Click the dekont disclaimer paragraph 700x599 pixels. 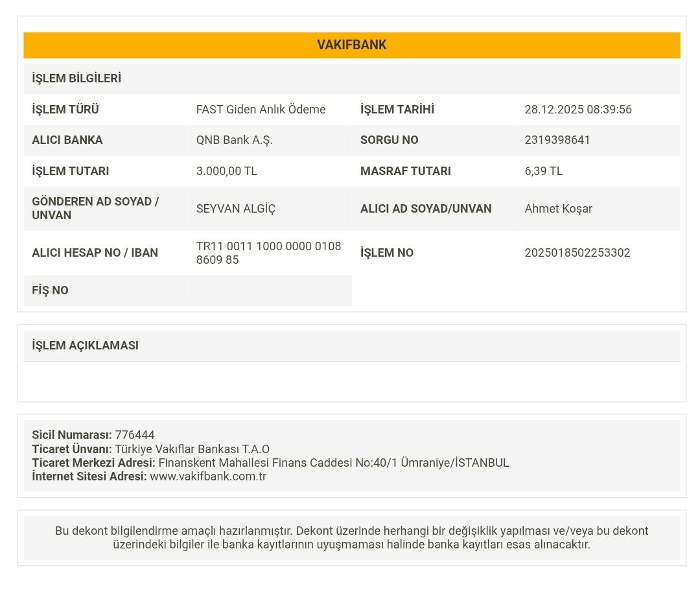tap(352, 538)
